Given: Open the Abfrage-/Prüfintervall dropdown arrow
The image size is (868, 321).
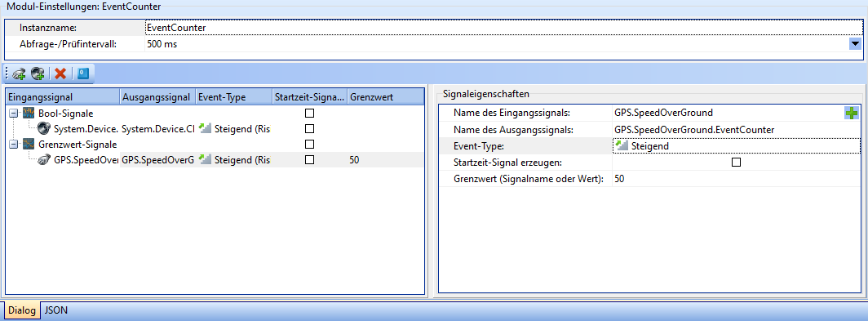Looking at the screenshot, I should tap(855, 44).
